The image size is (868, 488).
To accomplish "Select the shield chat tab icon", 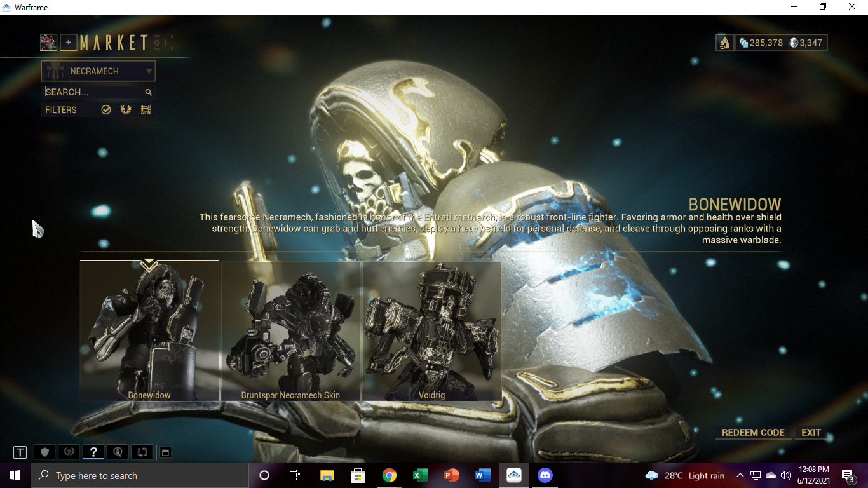I will pos(44,452).
